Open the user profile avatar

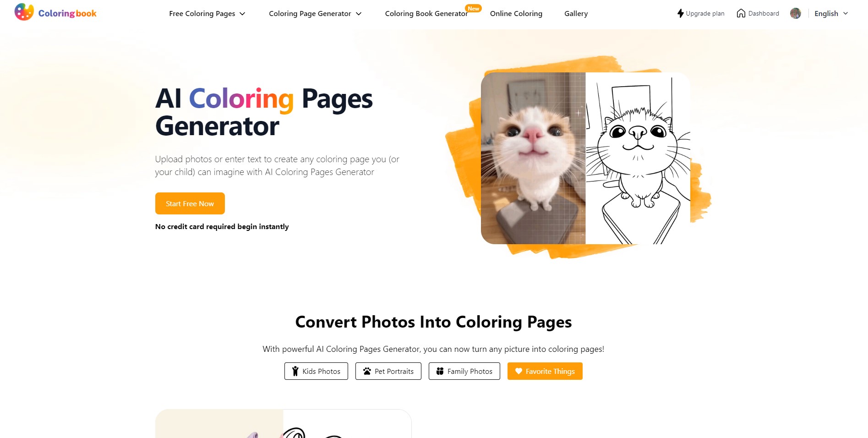click(796, 13)
